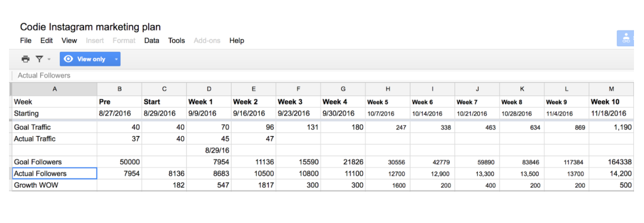Select column M header
This screenshot has width=644, height=223.
click(611, 89)
